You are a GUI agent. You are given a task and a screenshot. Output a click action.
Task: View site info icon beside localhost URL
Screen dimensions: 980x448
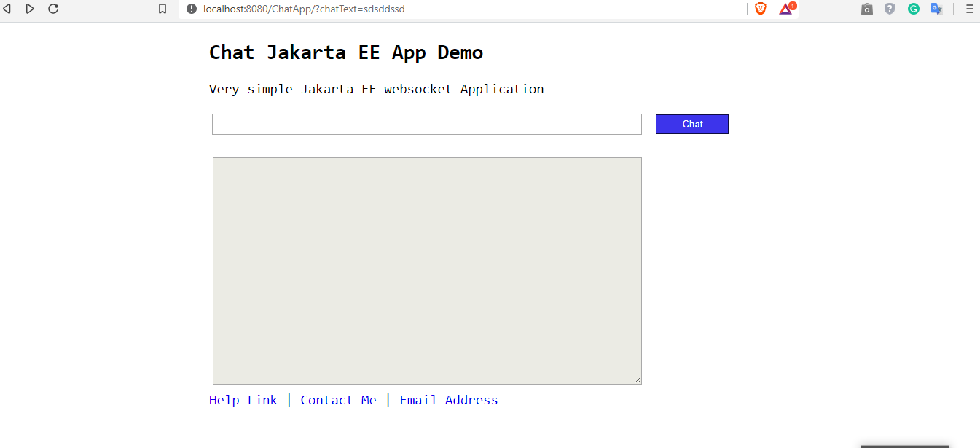click(192, 9)
